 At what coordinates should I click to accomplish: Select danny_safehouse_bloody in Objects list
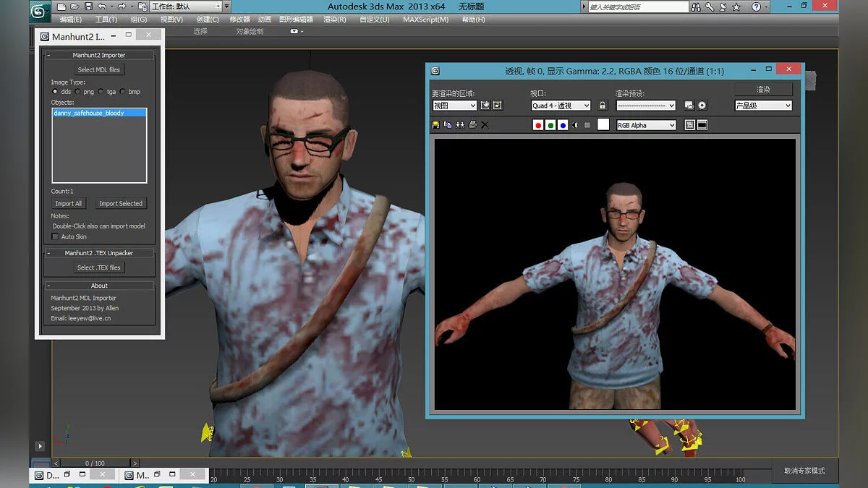click(x=99, y=113)
